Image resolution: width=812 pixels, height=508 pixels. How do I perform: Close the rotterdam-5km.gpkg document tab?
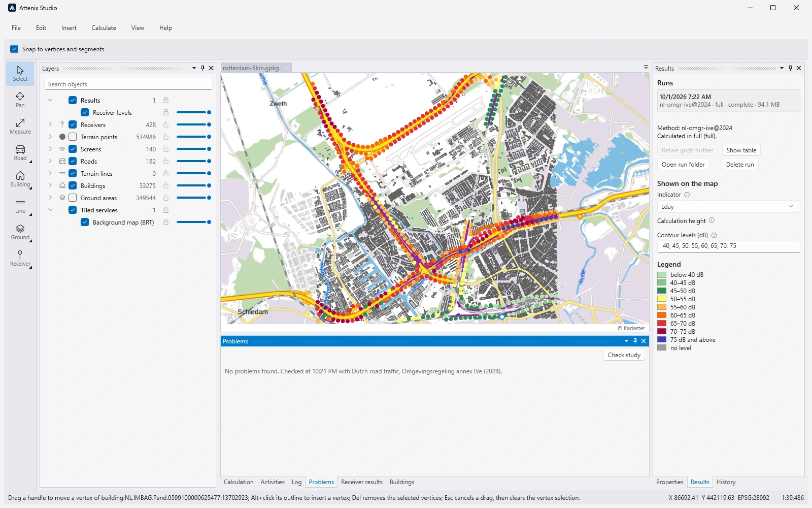[x=287, y=68]
